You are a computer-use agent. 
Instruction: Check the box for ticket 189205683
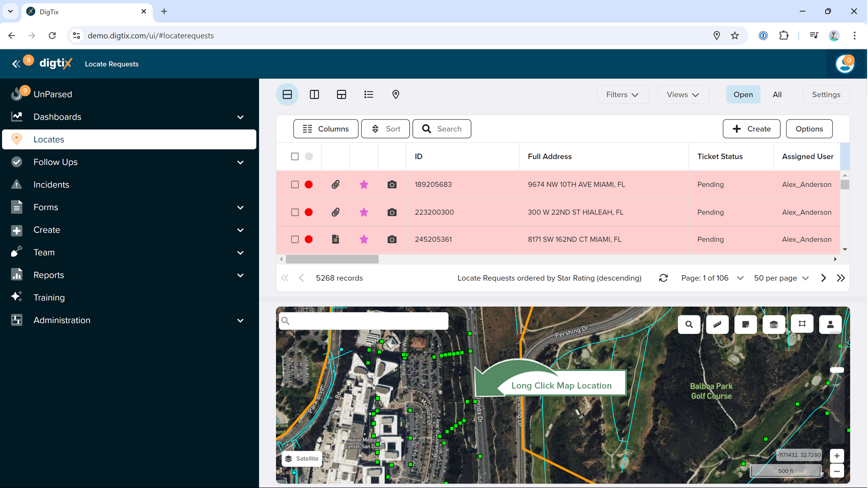pos(295,184)
